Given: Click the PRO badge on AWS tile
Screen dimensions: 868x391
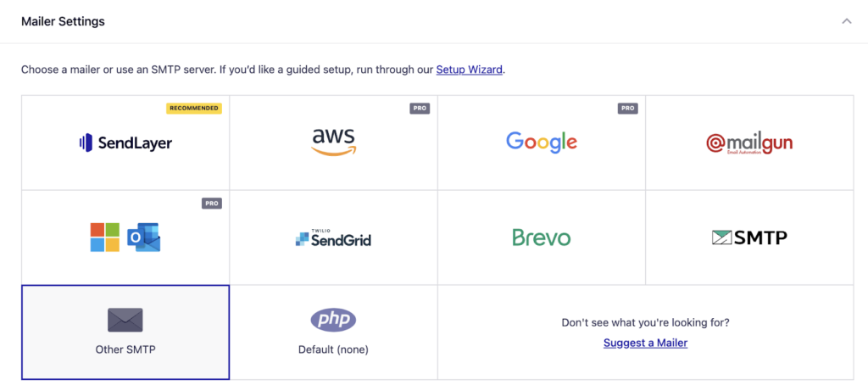Looking at the screenshot, I should coord(420,108).
